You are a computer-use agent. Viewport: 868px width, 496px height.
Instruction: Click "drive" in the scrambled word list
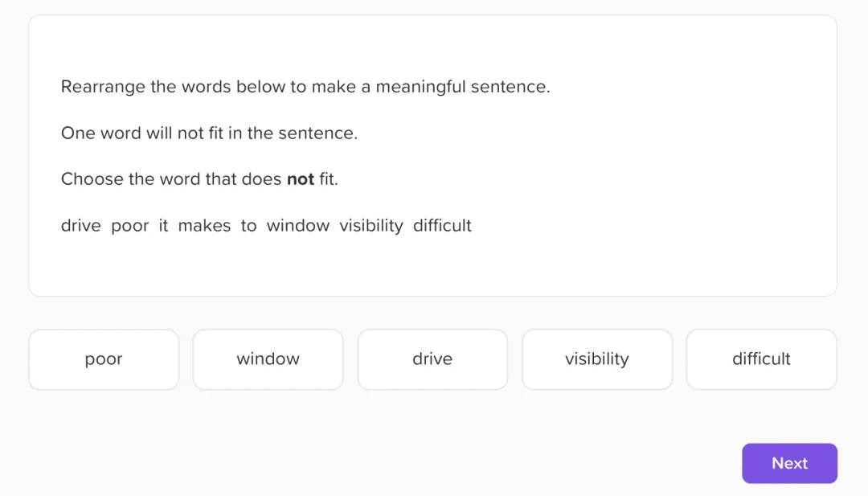click(81, 226)
